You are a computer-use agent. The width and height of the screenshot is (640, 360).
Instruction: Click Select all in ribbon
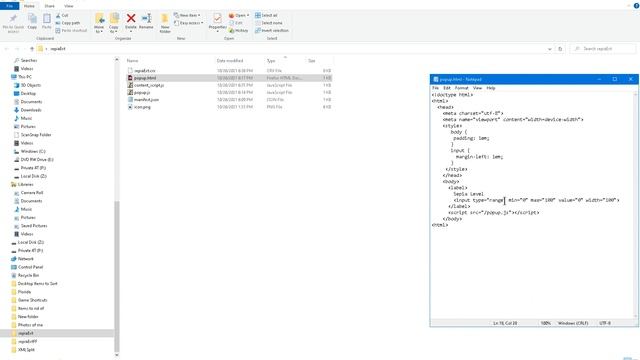pyautogui.click(x=266, y=15)
